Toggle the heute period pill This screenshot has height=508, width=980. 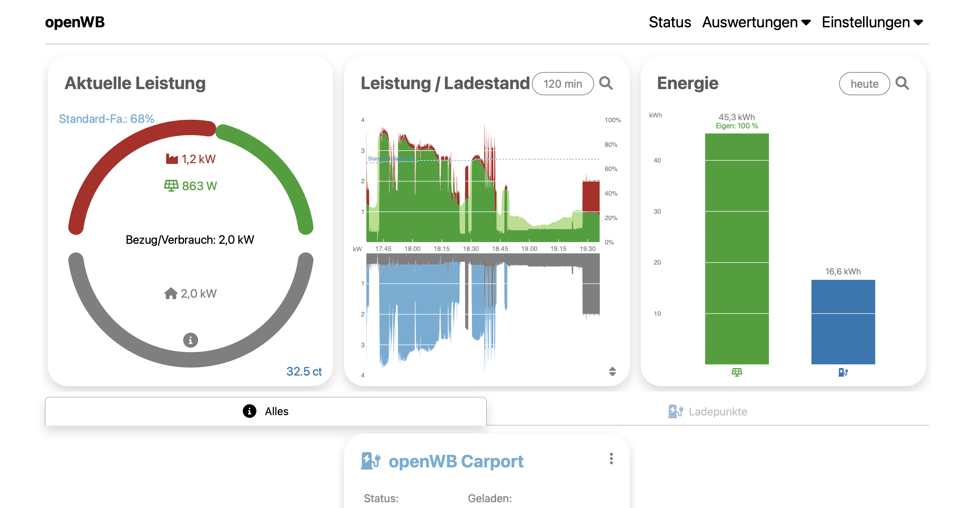pyautogui.click(x=864, y=84)
